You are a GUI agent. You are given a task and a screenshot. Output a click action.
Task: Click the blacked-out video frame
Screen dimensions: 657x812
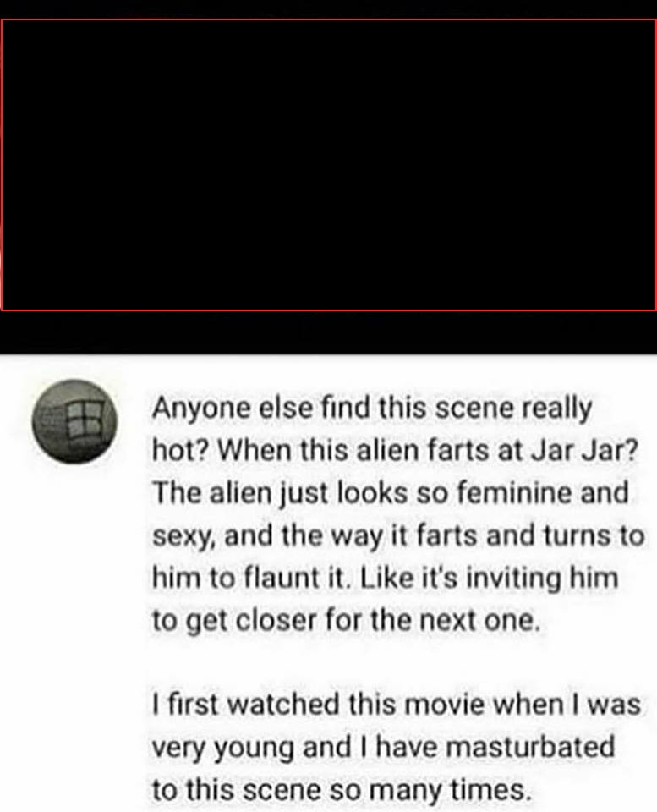328,165
